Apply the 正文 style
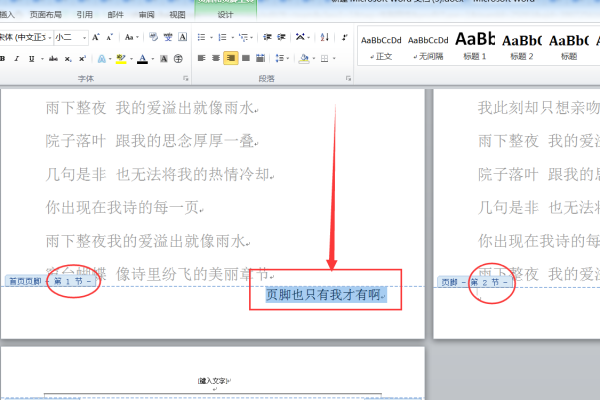600x400 pixels. click(x=381, y=47)
